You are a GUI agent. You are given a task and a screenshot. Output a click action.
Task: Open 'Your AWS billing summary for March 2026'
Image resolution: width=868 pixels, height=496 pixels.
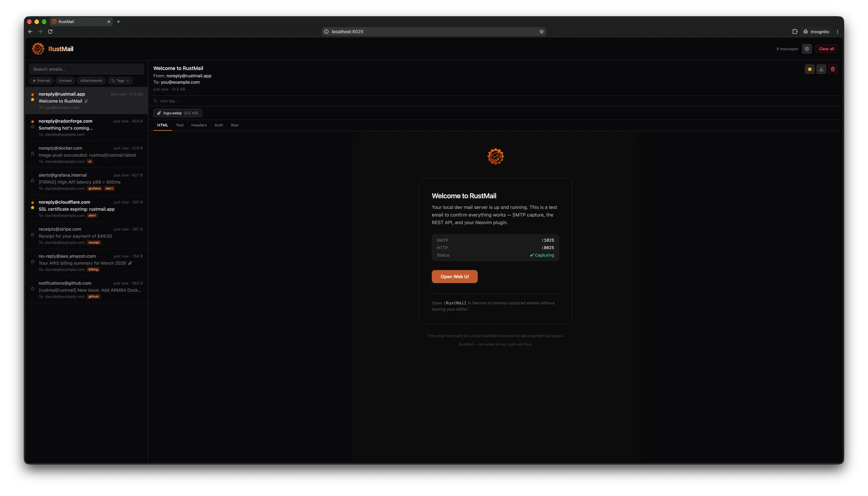tap(86, 263)
